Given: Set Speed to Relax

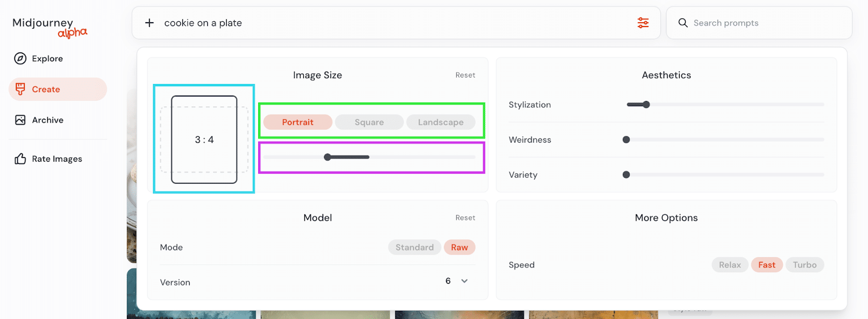Looking at the screenshot, I should pos(730,265).
